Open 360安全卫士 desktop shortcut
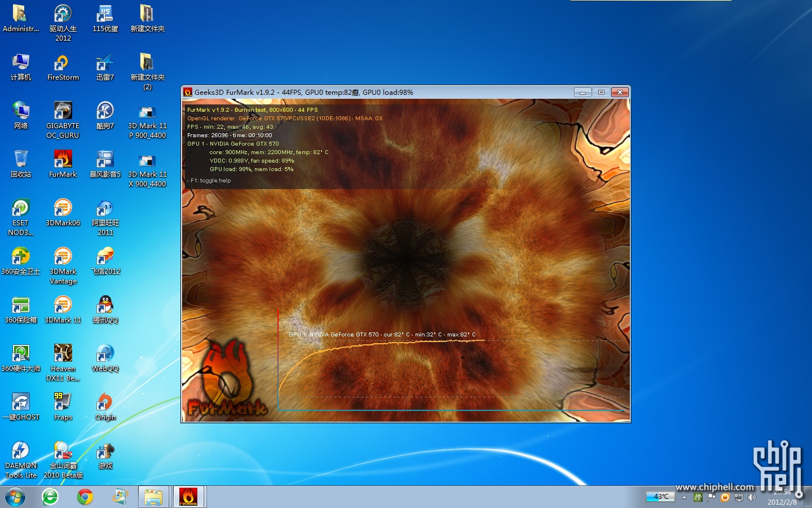This screenshot has width=812, height=508. tap(20, 261)
